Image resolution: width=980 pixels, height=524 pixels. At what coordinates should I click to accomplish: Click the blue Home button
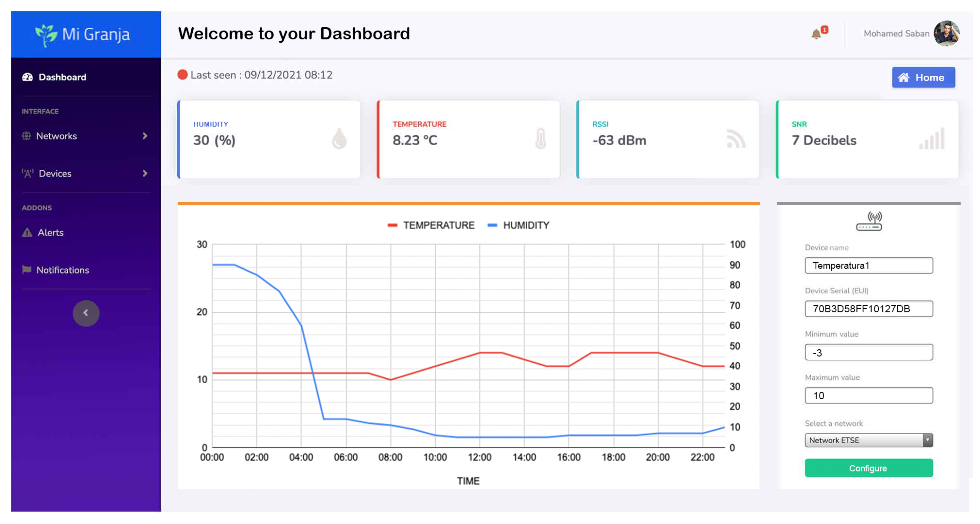pyautogui.click(x=923, y=78)
